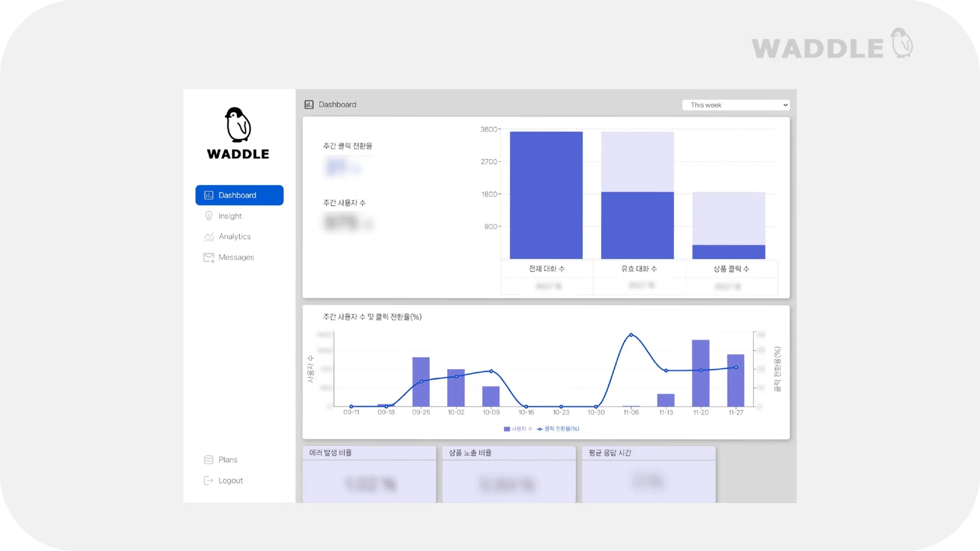Click the dropdown arrow beside This week
The height and width of the screenshot is (551, 980).
785,105
